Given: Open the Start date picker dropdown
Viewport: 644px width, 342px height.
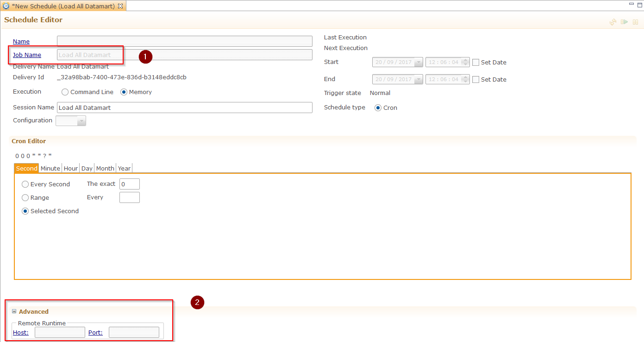Looking at the screenshot, I should pyautogui.click(x=419, y=62).
